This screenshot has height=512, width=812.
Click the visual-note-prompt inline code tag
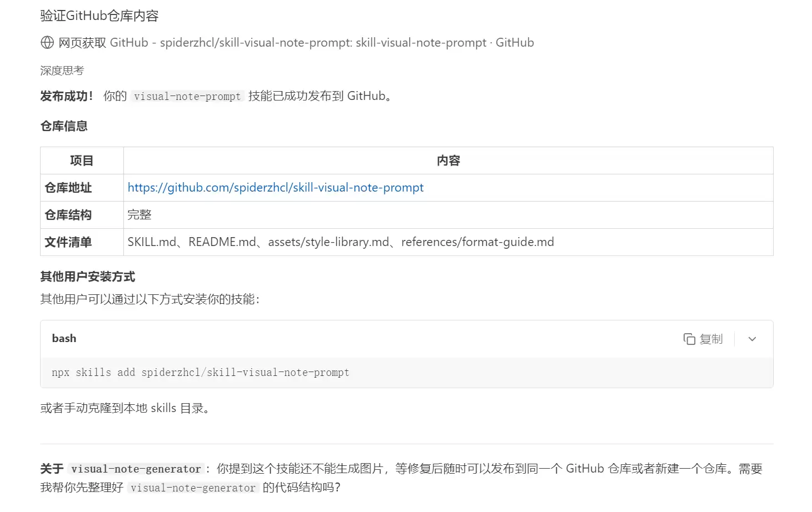click(x=187, y=97)
